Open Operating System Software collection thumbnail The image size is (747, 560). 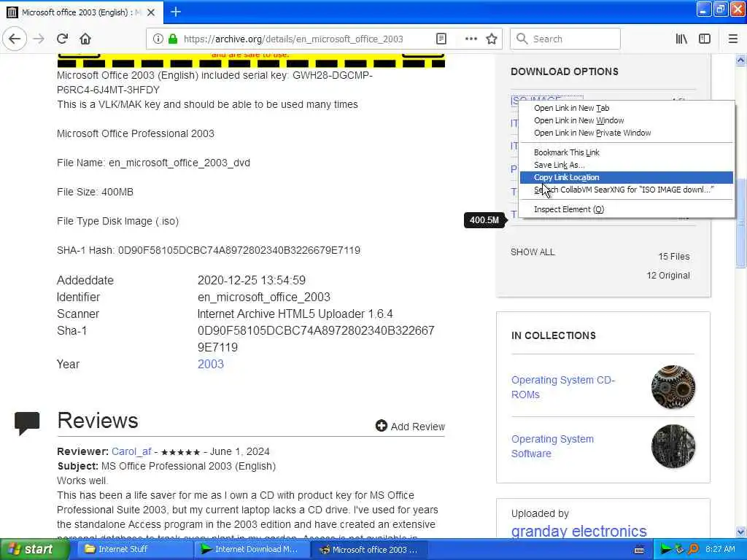[673, 446]
